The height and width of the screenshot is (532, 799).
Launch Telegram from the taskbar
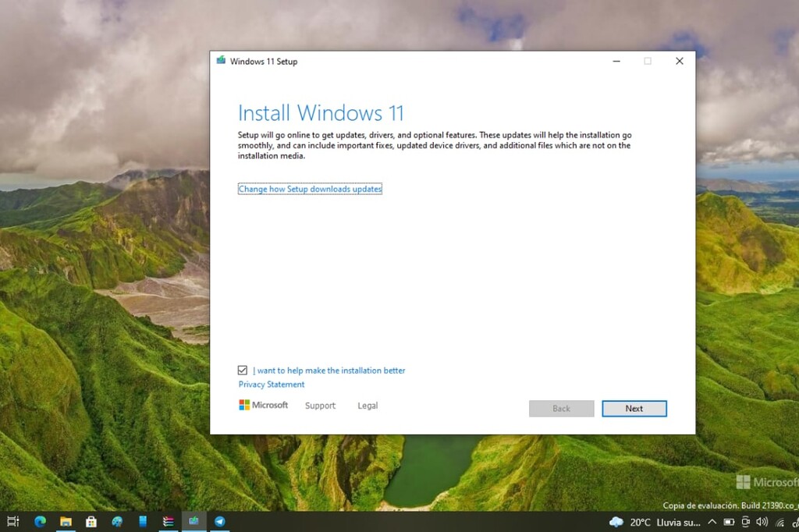point(220,521)
